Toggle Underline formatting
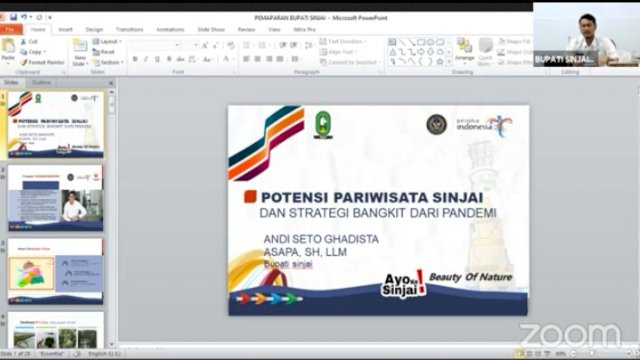 tap(157, 59)
